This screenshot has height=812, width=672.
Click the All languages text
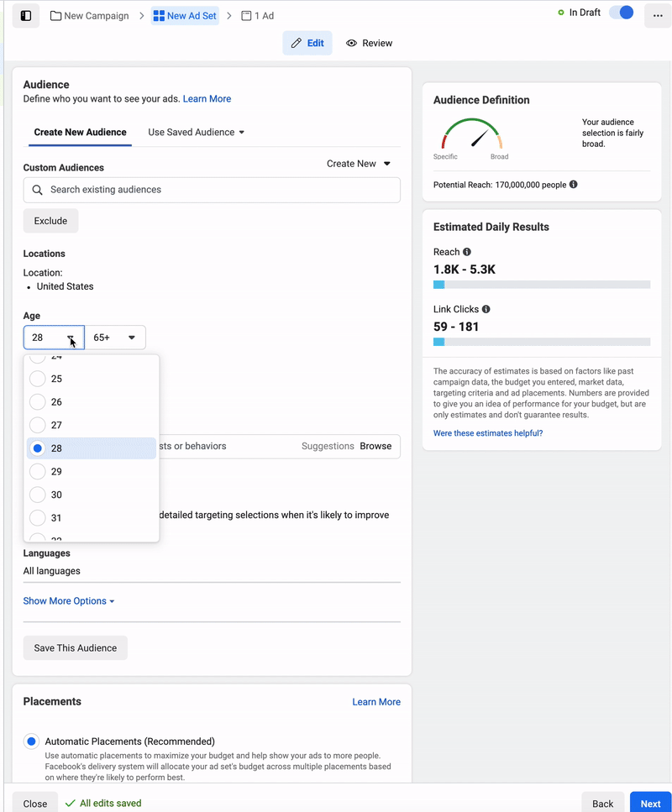(x=52, y=571)
